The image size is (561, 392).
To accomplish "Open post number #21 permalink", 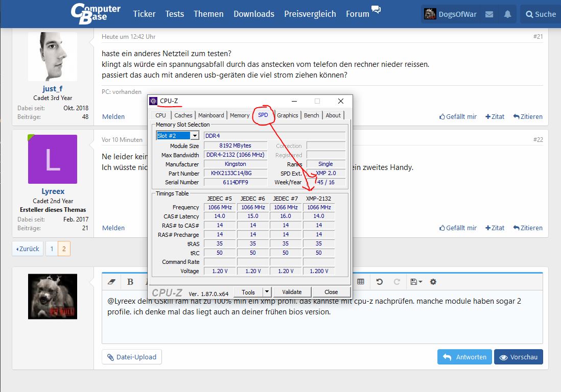I will click(537, 36).
